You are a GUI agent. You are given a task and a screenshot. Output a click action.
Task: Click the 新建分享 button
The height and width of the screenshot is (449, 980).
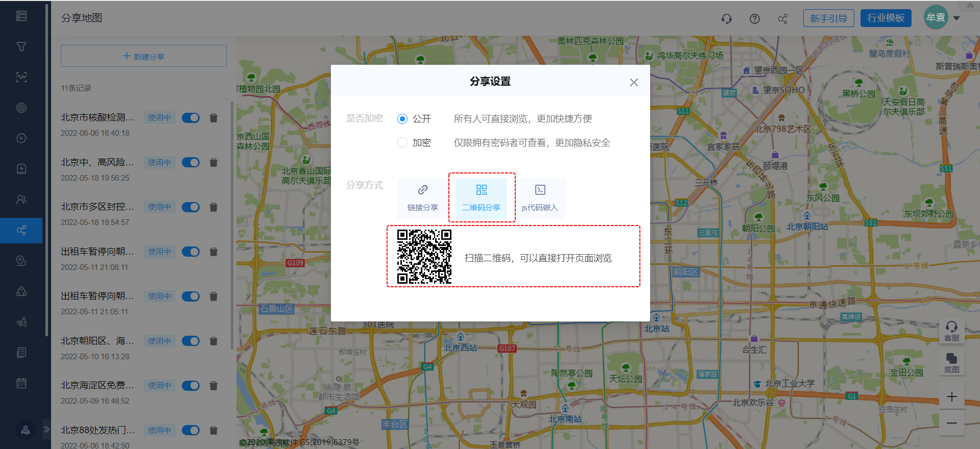(x=144, y=56)
